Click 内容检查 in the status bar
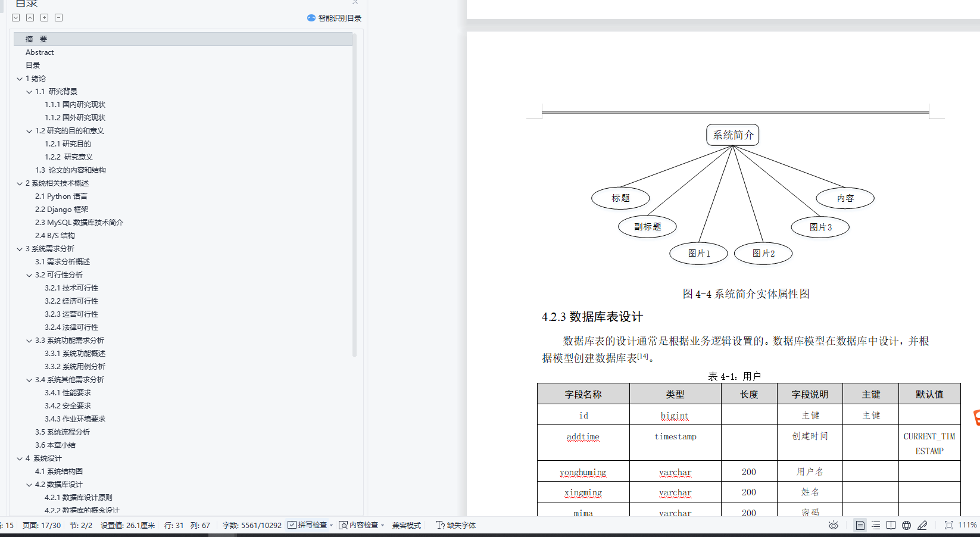Viewport: 980px width, 537px height. click(358, 525)
